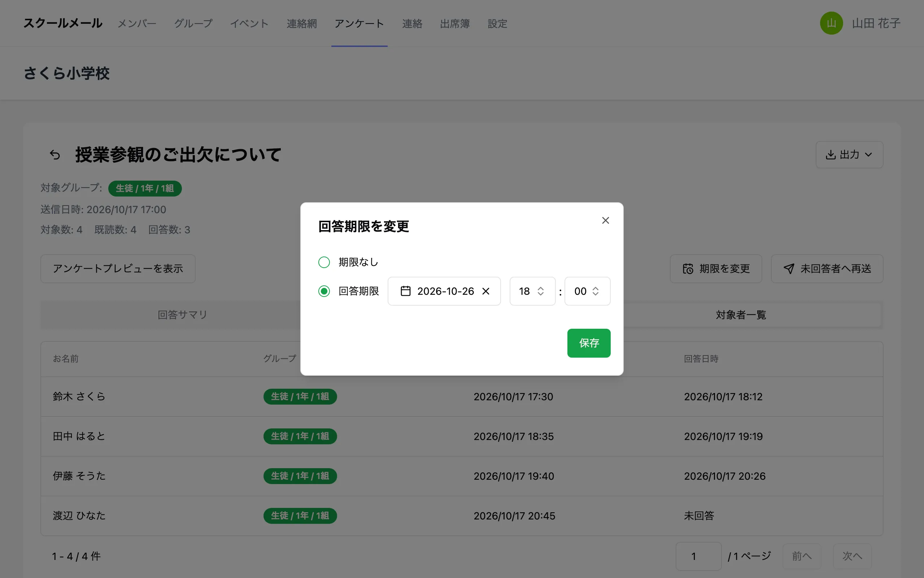Open イベント in navigation
924x578 pixels.
coord(249,24)
